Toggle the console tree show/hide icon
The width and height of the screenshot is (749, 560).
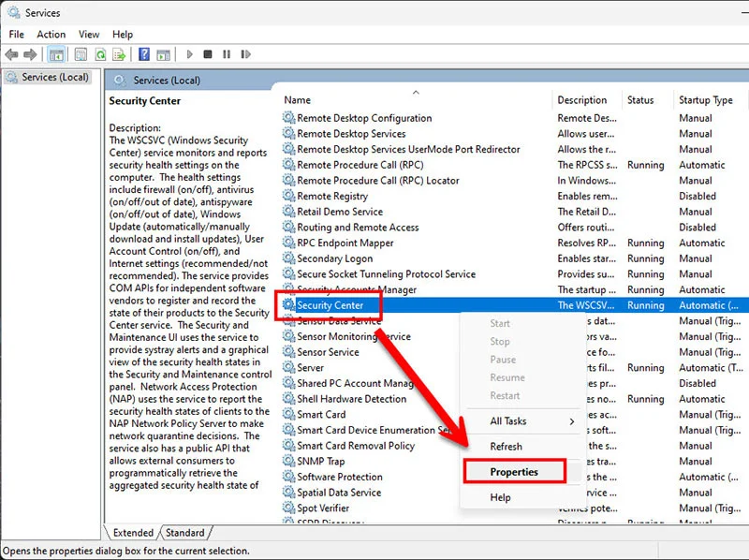click(x=56, y=54)
